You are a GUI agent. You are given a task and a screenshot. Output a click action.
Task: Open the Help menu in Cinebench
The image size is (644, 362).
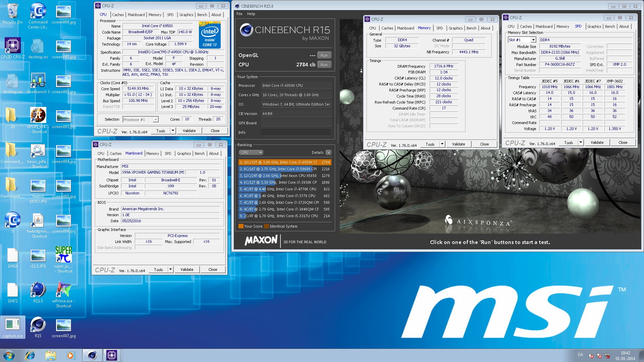click(251, 14)
